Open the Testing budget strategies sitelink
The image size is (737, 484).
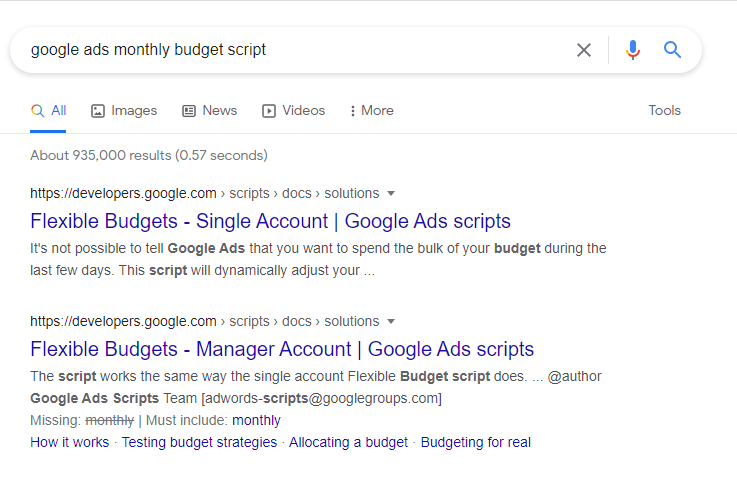[x=199, y=442]
